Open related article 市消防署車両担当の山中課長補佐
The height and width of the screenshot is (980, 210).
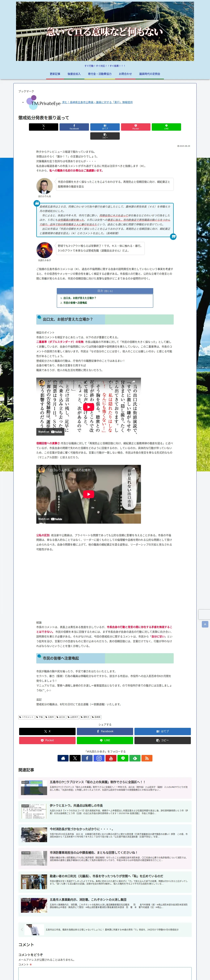click(x=105, y=858)
